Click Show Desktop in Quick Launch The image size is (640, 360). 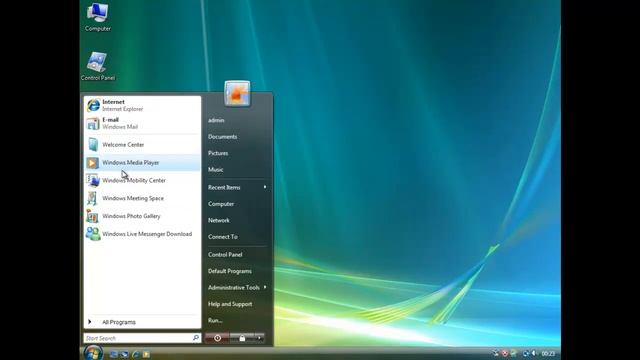coord(113,354)
